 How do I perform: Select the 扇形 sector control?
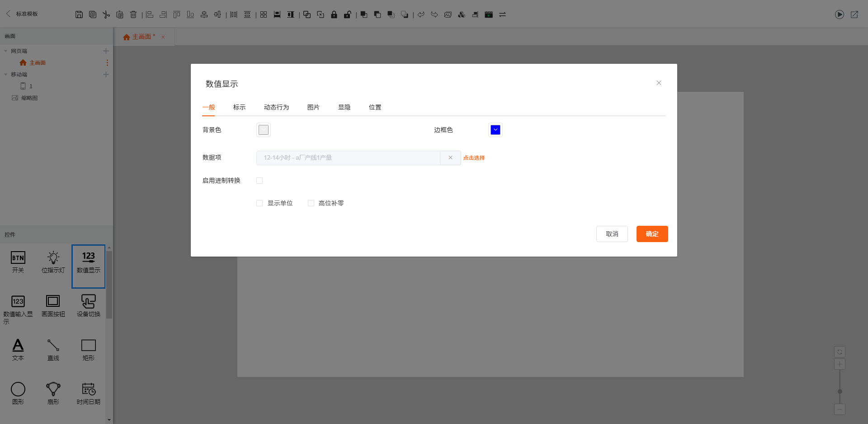click(x=53, y=394)
